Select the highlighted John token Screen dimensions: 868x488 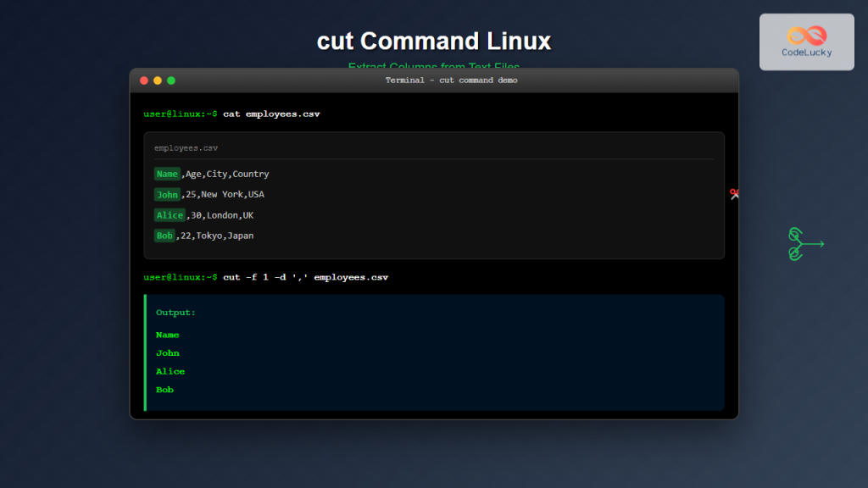[x=167, y=194]
